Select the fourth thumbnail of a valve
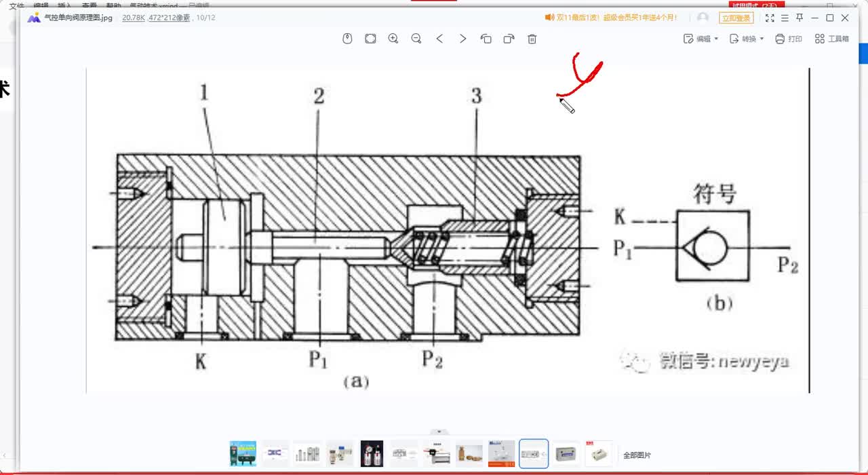The image size is (868, 475). coord(340,453)
